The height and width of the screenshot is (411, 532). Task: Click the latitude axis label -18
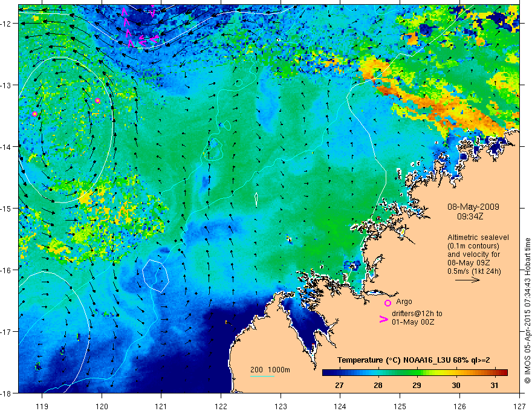coord(7,393)
